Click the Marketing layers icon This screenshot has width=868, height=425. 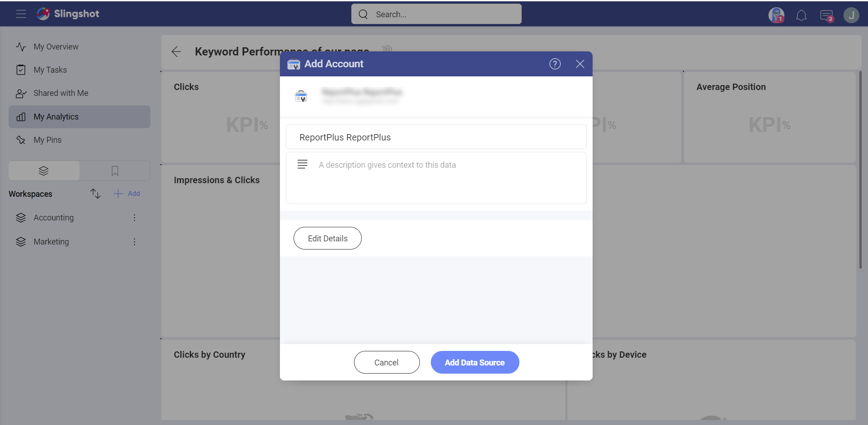21,242
